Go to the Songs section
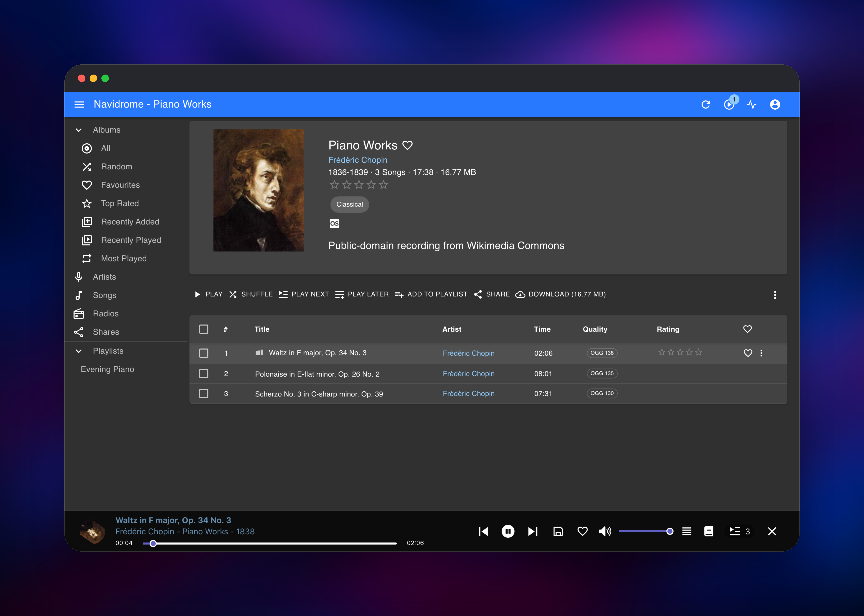Screen dimensions: 864x616 pyautogui.click(x=126, y=295)
